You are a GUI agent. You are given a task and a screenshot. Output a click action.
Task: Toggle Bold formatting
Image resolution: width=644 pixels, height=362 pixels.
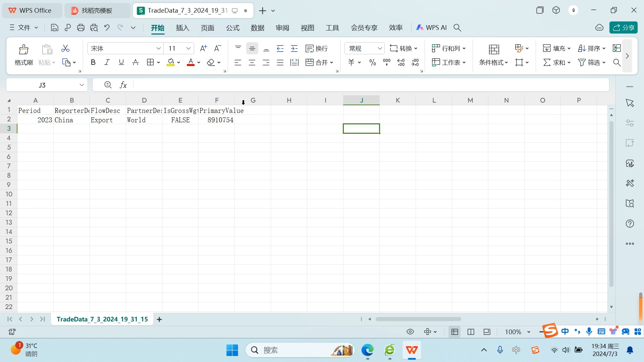[x=93, y=62]
